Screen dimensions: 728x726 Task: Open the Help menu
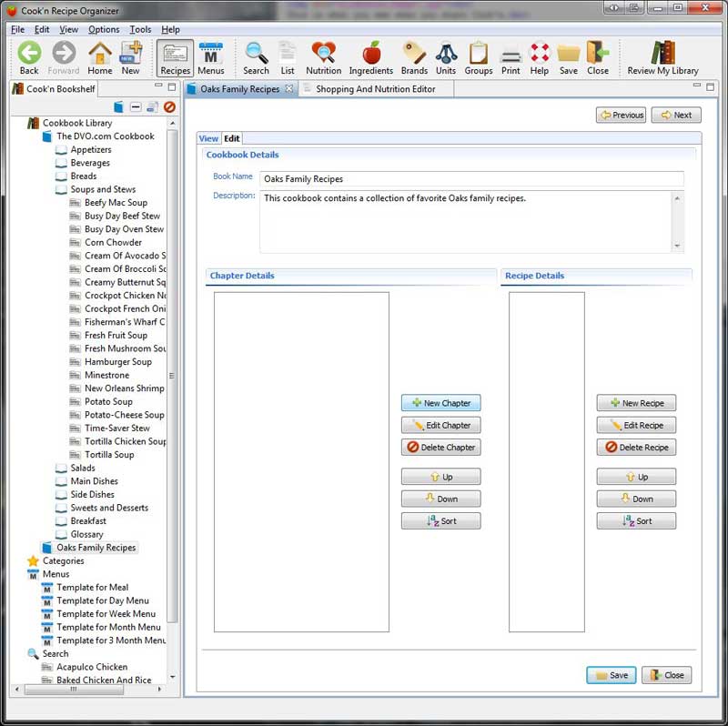pos(170,29)
